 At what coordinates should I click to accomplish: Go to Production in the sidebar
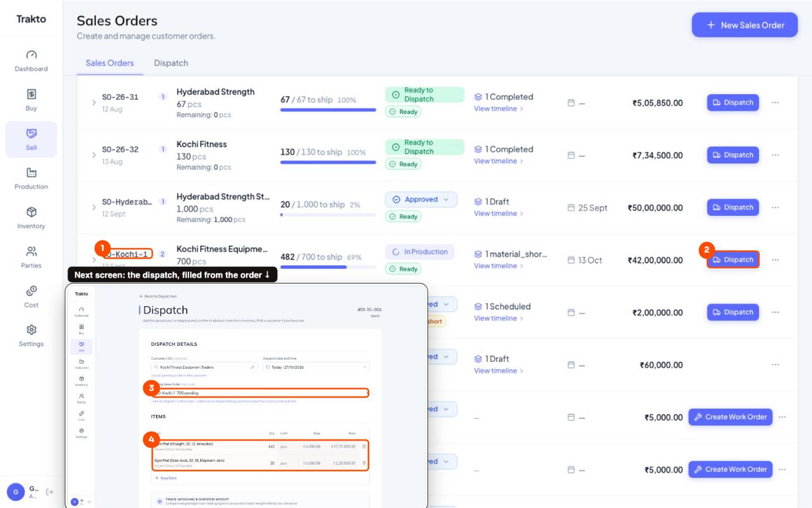point(31,178)
